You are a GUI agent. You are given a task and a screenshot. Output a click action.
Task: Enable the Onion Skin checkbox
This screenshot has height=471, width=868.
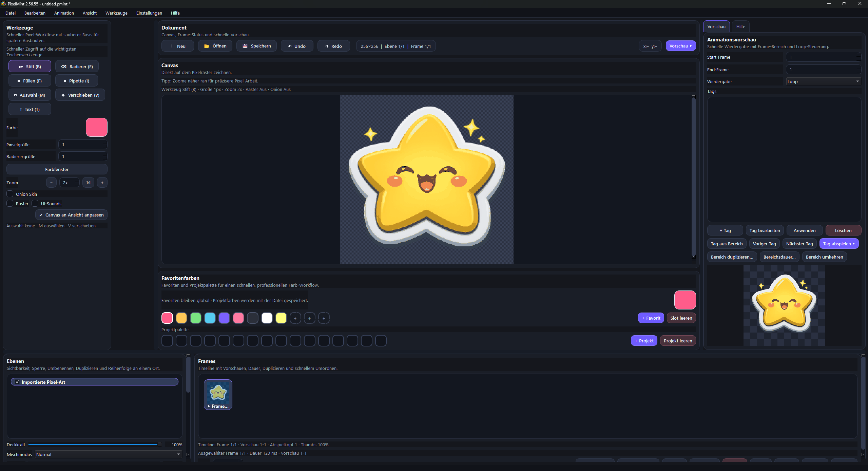[x=10, y=194]
